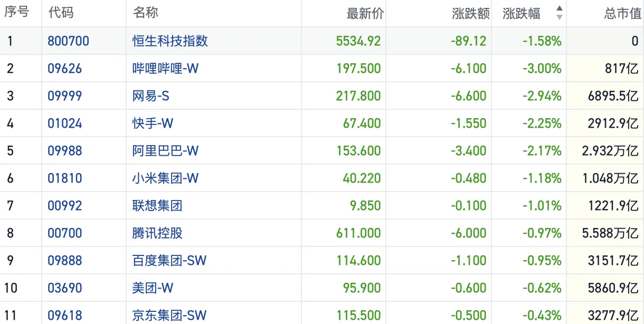Viewport: 644px width, 324px height.
Task: Open the 京东集团-SW link
Action: [169, 316]
